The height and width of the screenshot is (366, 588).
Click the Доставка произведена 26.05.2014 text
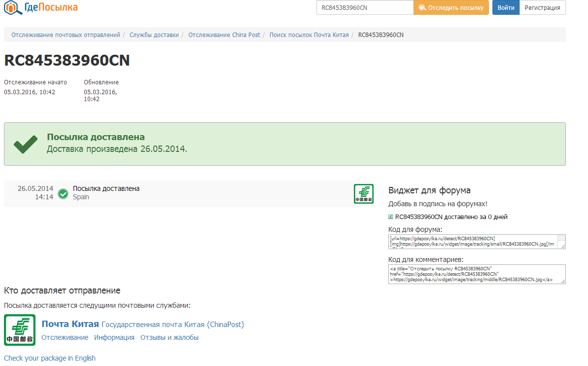point(117,149)
